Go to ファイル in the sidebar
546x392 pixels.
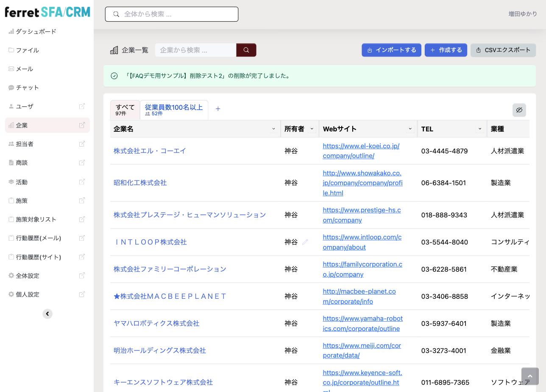click(x=27, y=50)
